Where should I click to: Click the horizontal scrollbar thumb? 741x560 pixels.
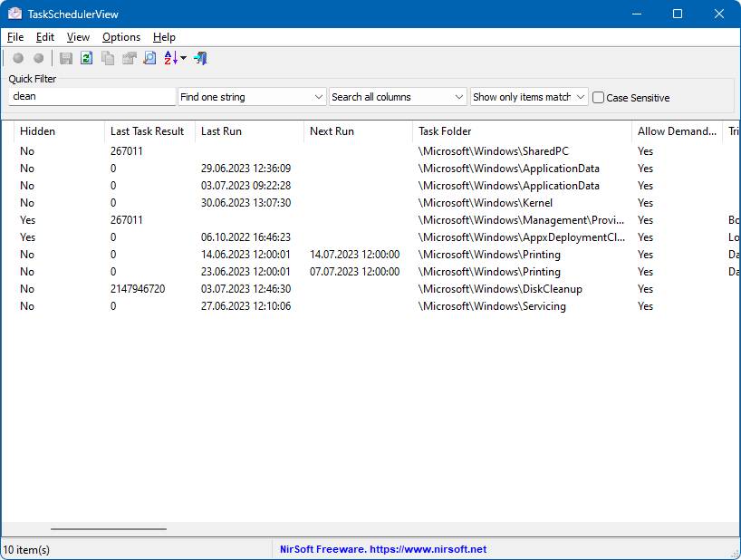click(109, 528)
